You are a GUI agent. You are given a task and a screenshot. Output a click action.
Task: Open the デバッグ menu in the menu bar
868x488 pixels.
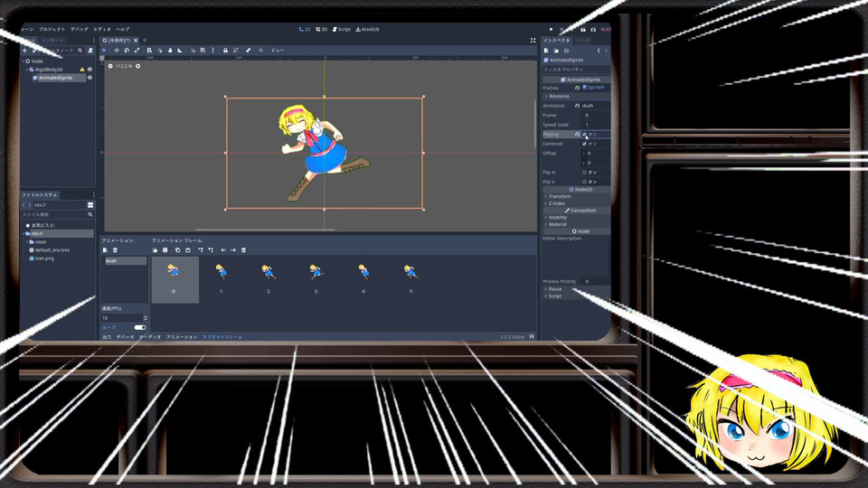[x=80, y=29]
